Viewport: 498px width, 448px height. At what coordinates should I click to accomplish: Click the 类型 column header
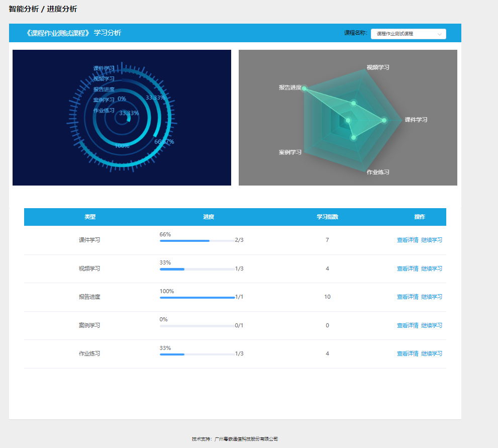coord(90,217)
